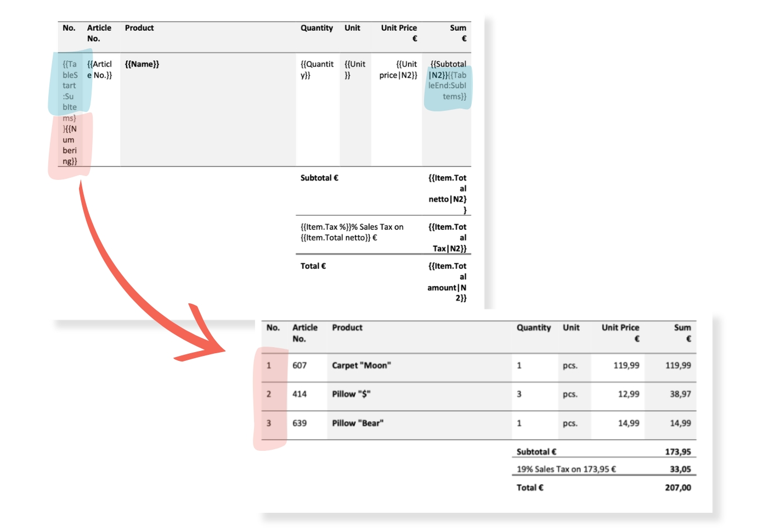The height and width of the screenshot is (532, 779).
Task: Click the Pillow "$" product row
Action: (351, 394)
